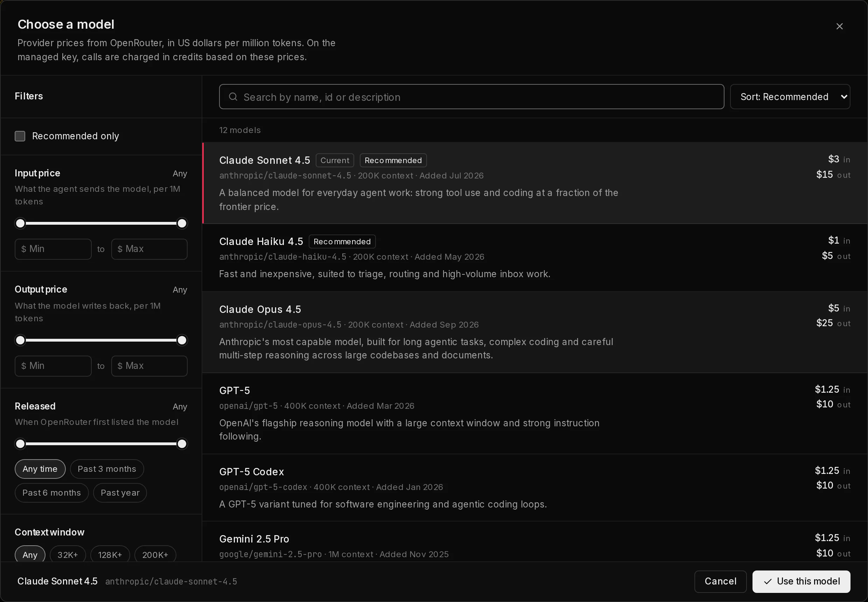Click the google/gemini-2.5-pro id text
This screenshot has height=602, width=868.
[271, 554]
